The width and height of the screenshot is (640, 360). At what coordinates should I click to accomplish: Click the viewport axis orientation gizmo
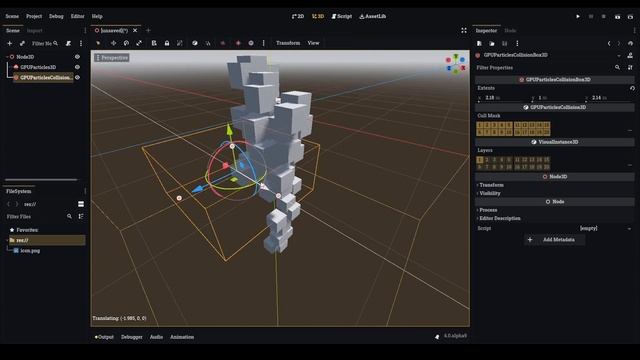[456, 64]
